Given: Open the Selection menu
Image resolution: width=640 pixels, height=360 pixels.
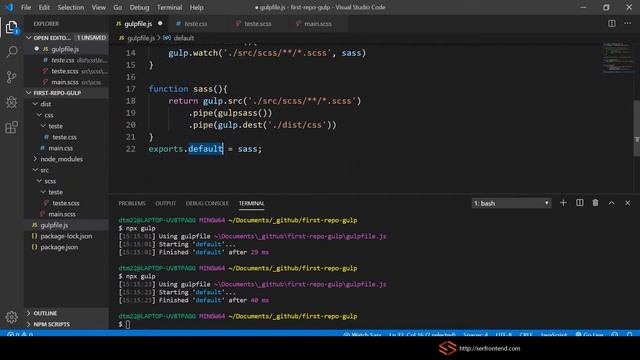Looking at the screenshot, I should [x=71, y=7].
